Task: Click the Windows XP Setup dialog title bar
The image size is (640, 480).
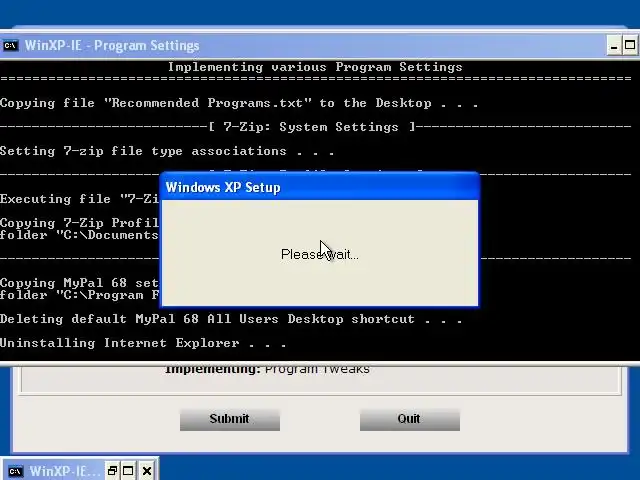Action: click(320, 187)
